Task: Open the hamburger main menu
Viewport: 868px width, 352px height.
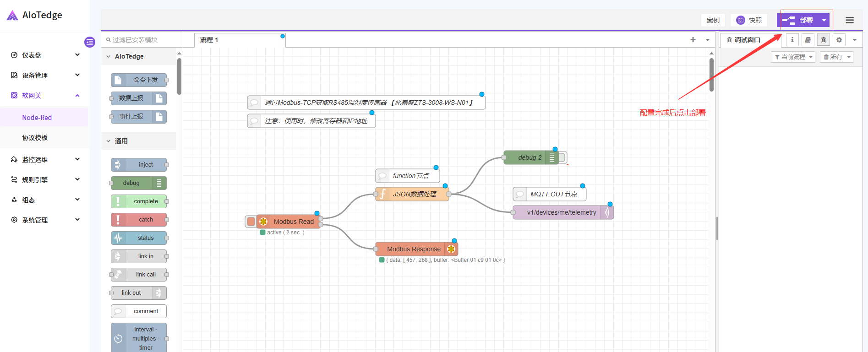Action: pyautogui.click(x=849, y=20)
